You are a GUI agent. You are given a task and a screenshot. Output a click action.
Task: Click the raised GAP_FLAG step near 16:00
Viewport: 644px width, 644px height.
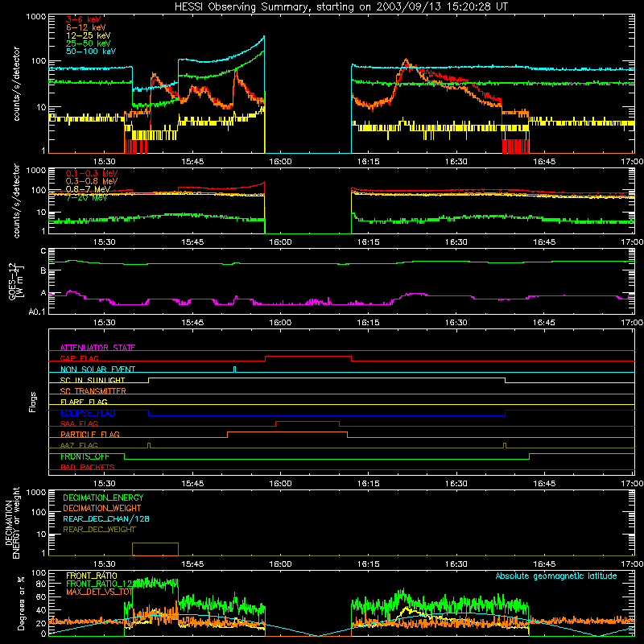tap(308, 357)
